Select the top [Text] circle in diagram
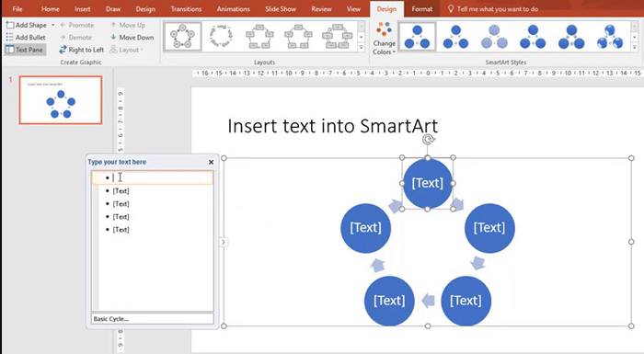Viewport: 644px width, 354px height. pos(428,183)
